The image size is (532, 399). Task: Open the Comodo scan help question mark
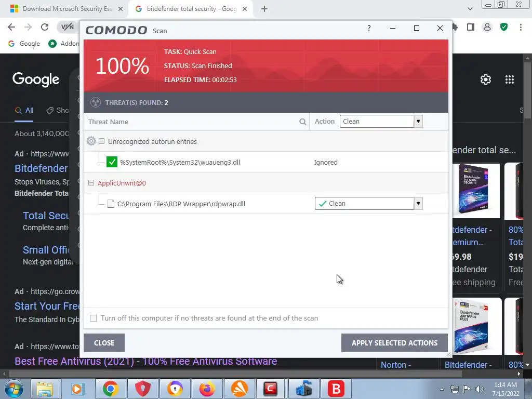click(x=369, y=28)
